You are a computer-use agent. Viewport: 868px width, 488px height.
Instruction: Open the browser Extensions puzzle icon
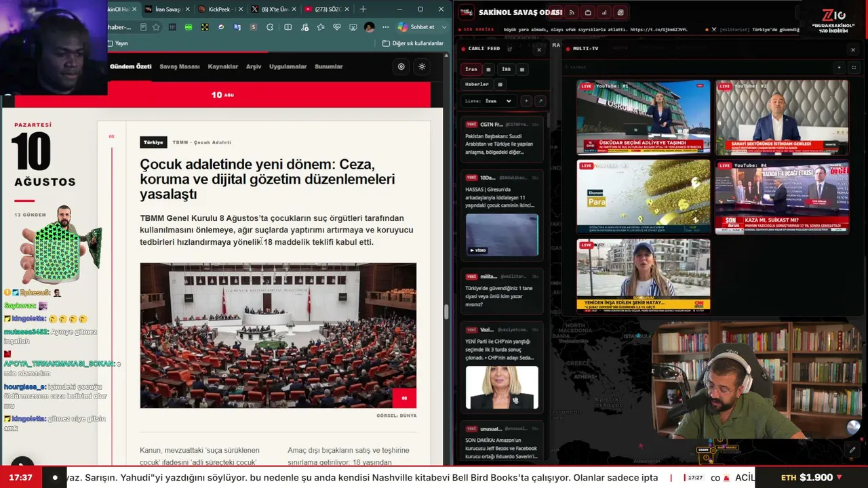270,27
